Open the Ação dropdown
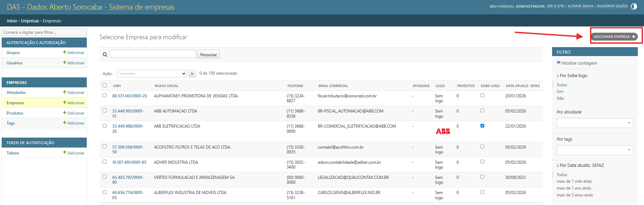Image resolution: width=644 pixels, height=205 pixels. point(151,74)
